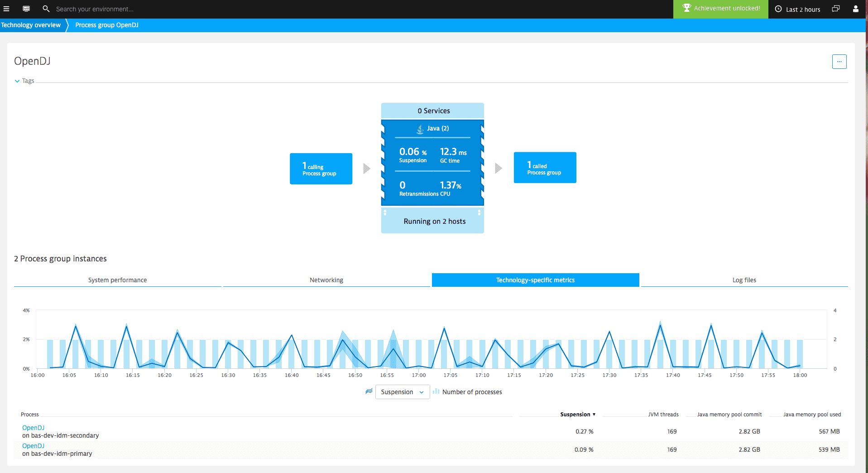Open OpenDJ on bas-dev-idm-secondary link

(x=33, y=428)
